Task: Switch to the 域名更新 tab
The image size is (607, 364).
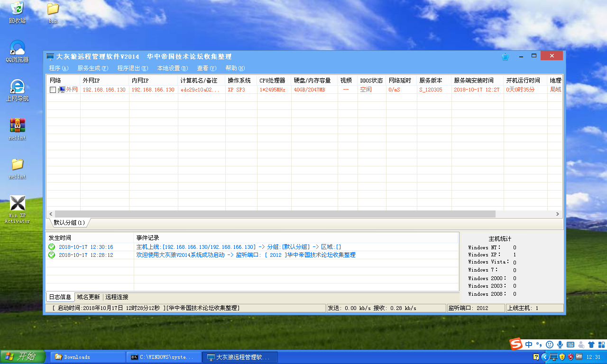Action: pyautogui.click(x=89, y=297)
